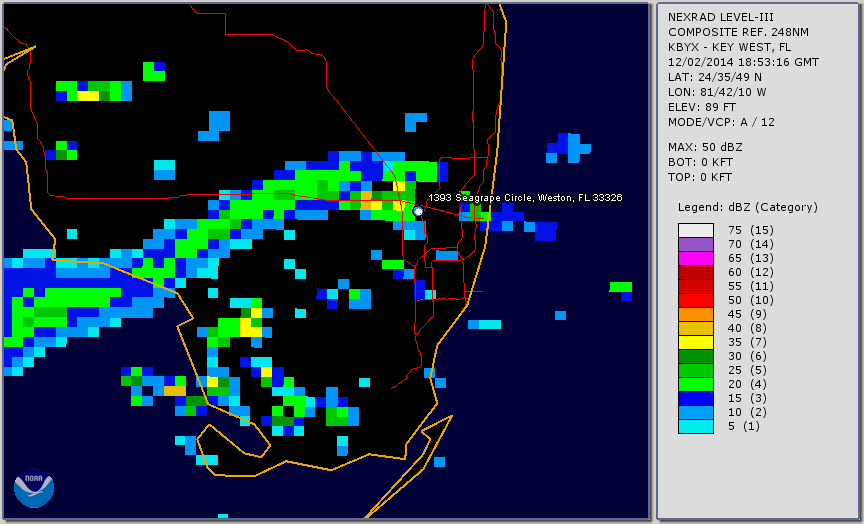864x524 pixels.
Task: Select the 25 dBZ medium green swatch
Action: [x=696, y=370]
